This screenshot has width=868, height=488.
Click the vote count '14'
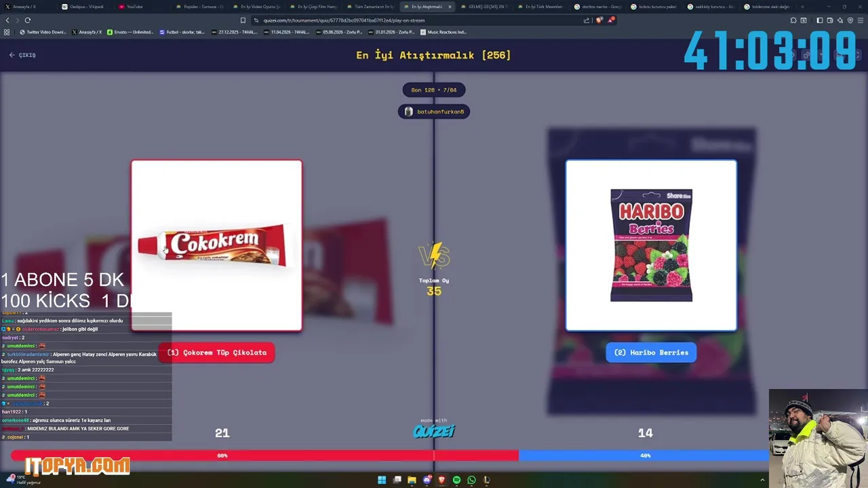(x=645, y=433)
